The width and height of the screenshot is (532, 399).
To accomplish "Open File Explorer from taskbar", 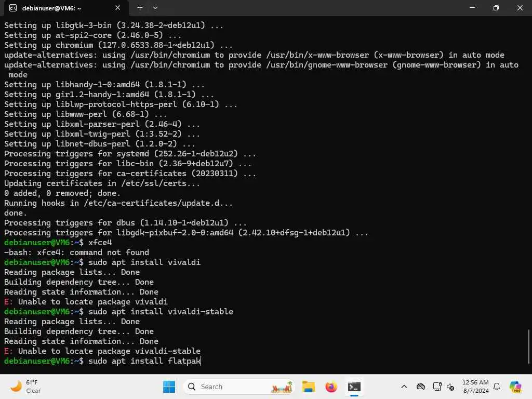I will 309,387.
